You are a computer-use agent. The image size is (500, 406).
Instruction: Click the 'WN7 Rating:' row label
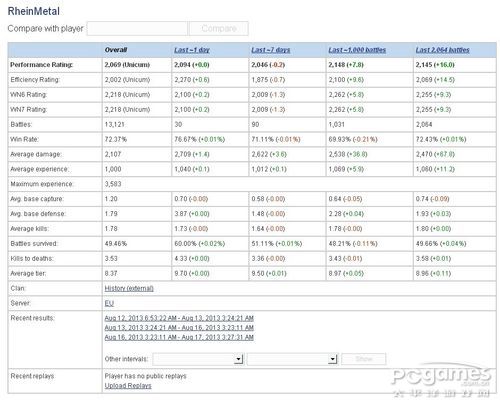(x=29, y=109)
